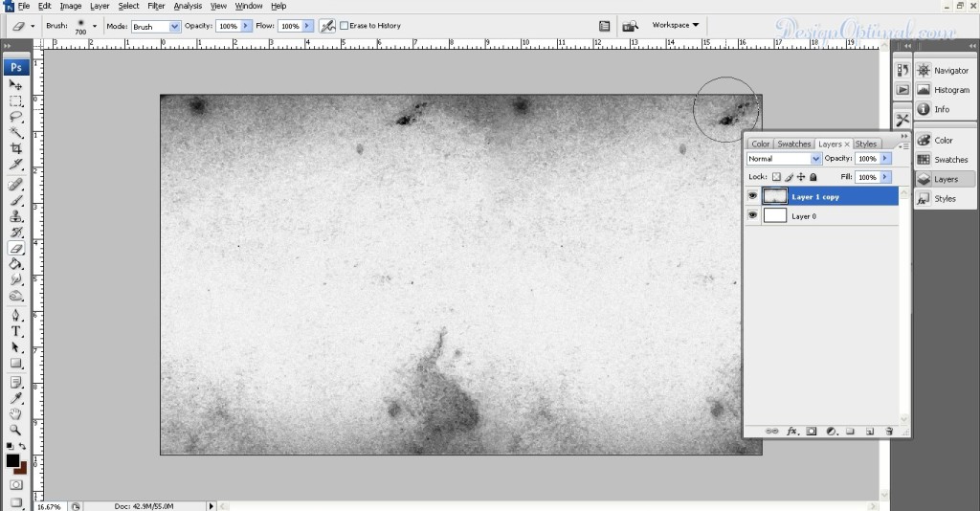The image size is (980, 511).
Task: Select the Rectangular Marquee tool
Action: click(x=15, y=101)
